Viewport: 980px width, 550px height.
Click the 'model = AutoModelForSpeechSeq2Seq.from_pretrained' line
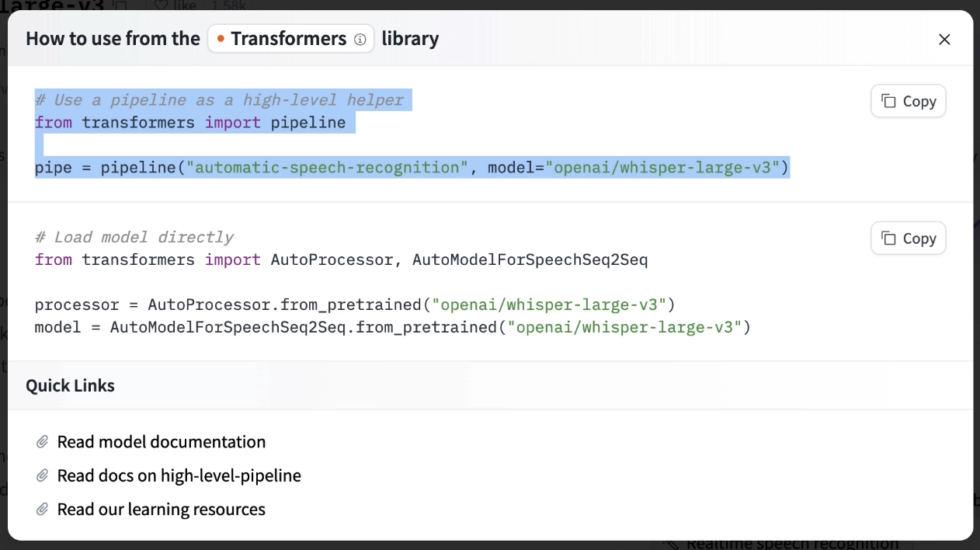point(393,327)
